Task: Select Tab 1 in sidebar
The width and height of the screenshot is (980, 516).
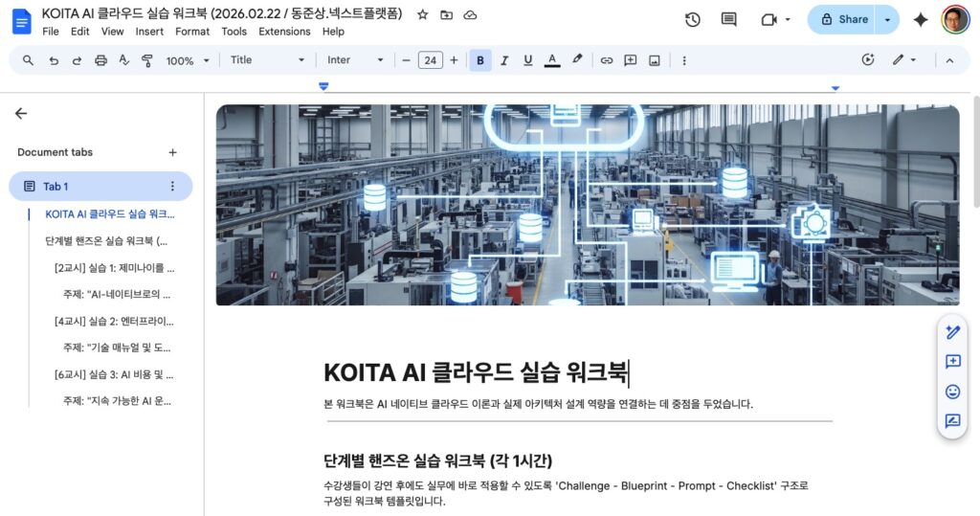Action: [x=100, y=186]
